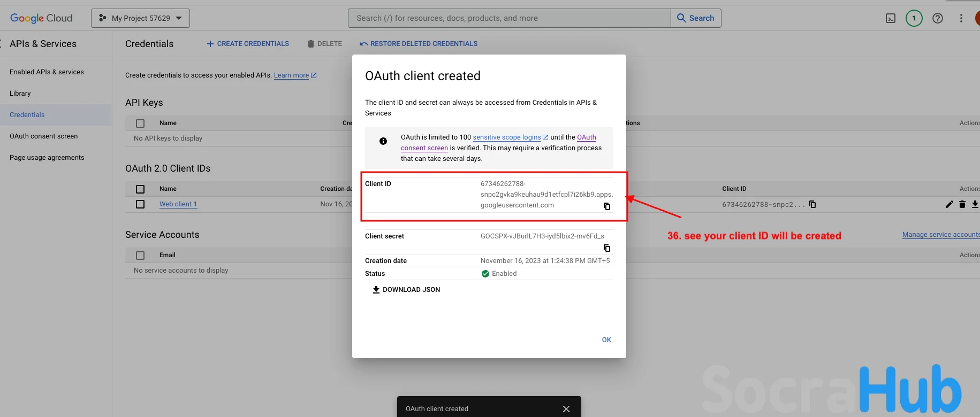The image size is (980, 417).
Task: Open Library in the left navigation
Action: [20, 94]
